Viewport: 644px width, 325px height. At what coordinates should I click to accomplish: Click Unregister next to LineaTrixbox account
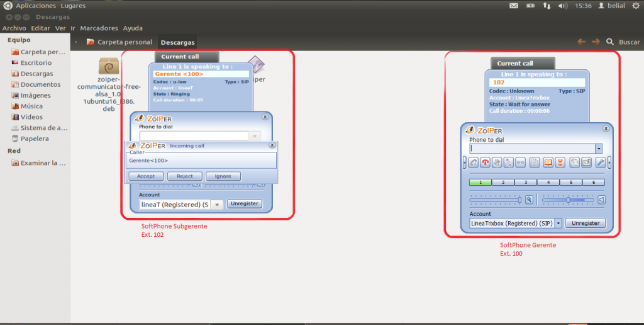click(586, 224)
